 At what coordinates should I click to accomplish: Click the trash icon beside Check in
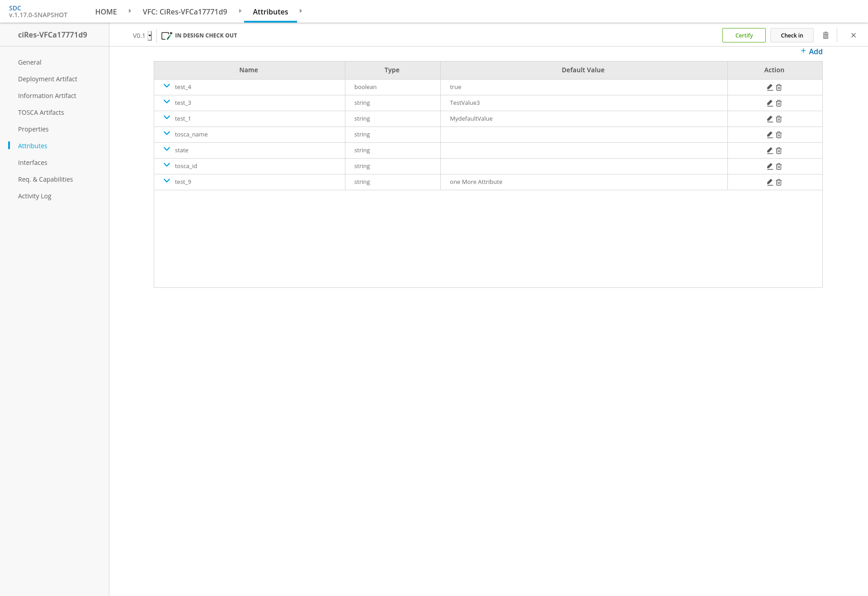pyautogui.click(x=826, y=35)
